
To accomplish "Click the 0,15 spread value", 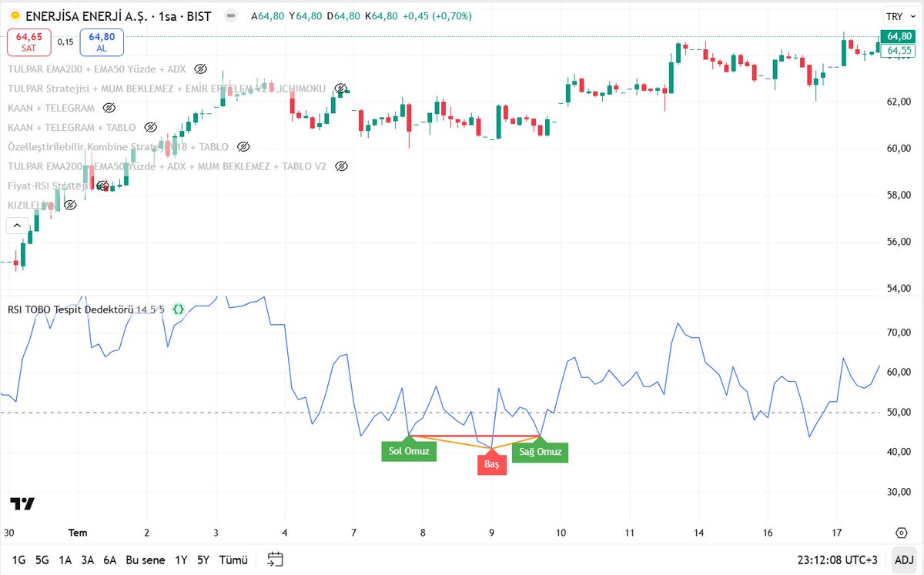I will 65,42.
